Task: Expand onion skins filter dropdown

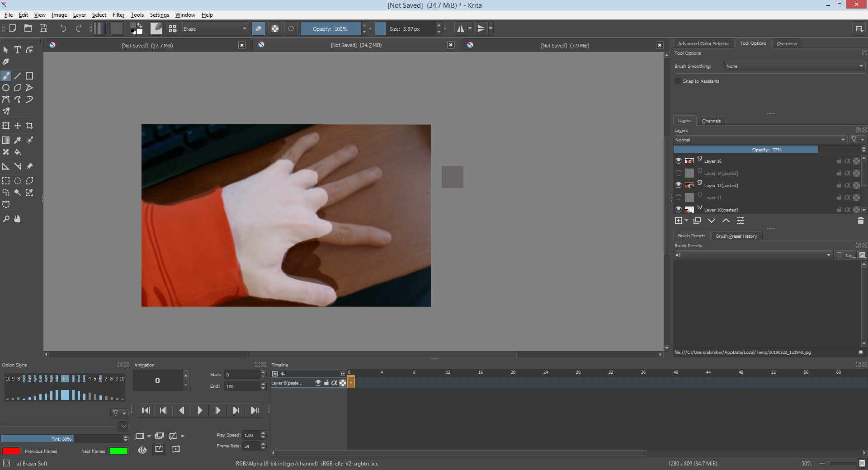Action: click(x=119, y=413)
